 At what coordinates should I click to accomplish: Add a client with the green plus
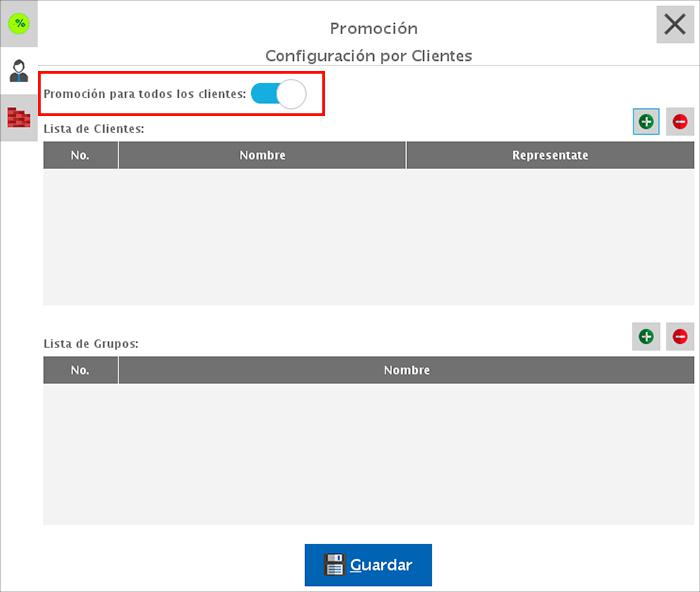646,122
